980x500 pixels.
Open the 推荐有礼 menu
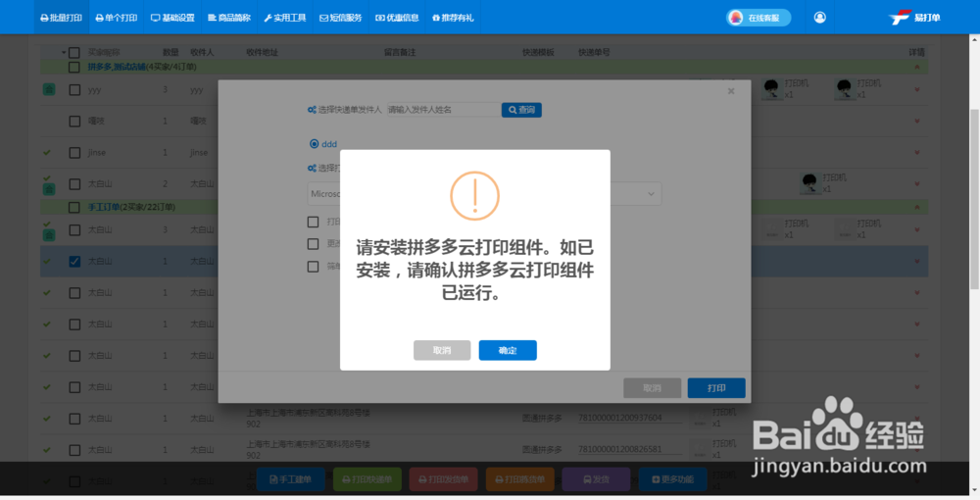453,18
